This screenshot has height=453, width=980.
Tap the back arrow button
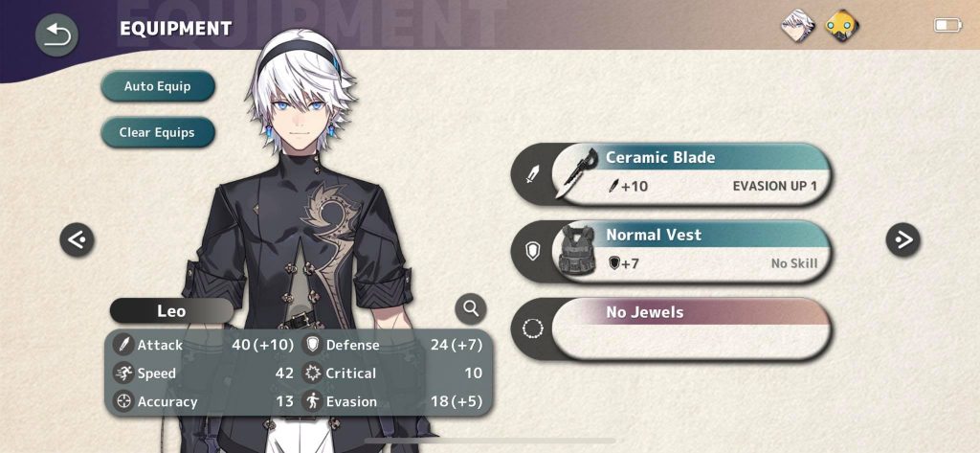tap(56, 35)
